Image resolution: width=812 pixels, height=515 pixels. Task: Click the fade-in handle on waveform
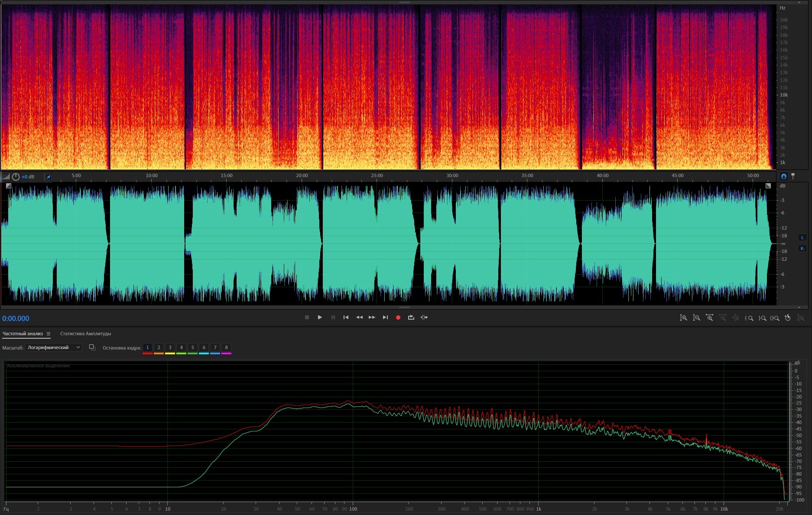click(x=9, y=186)
